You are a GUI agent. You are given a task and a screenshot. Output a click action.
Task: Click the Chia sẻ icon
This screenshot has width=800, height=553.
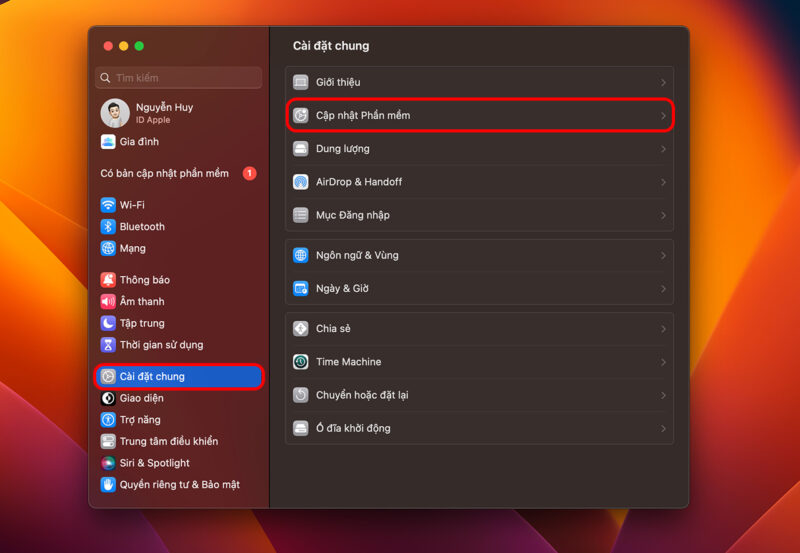[301, 329]
